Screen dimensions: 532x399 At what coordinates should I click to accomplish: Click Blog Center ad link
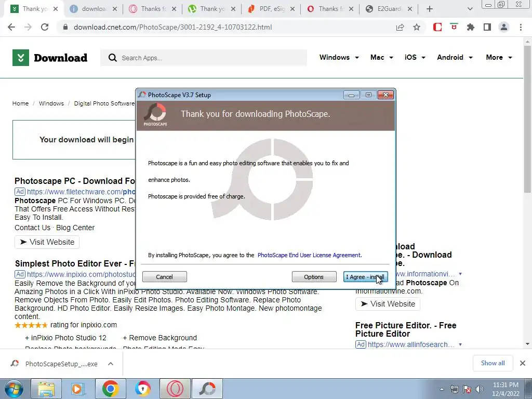pos(75,228)
